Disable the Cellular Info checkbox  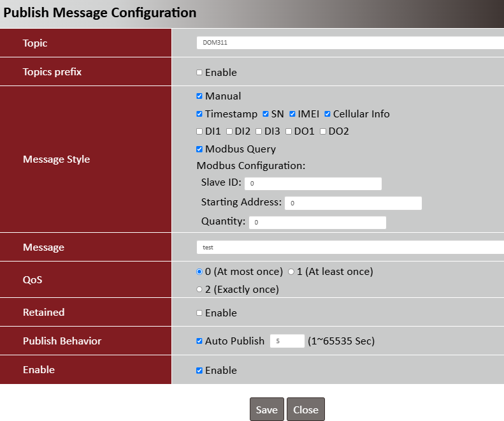[328, 114]
